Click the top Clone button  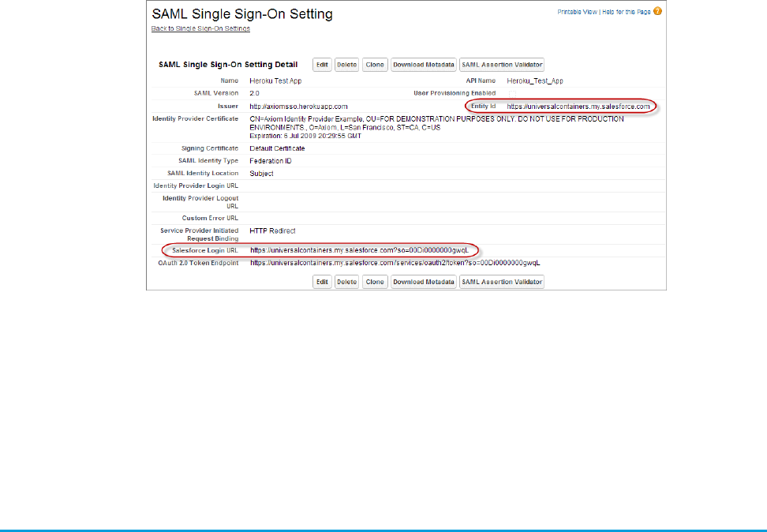[375, 65]
